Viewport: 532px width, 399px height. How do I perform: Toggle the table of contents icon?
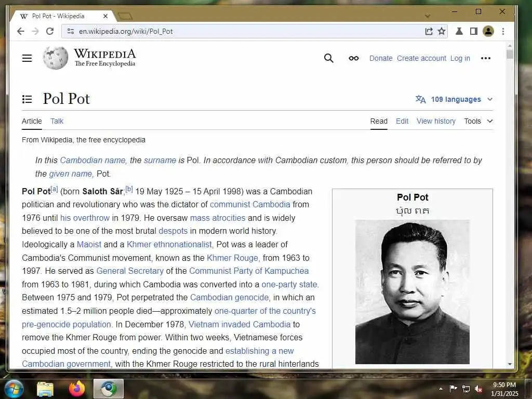click(27, 99)
